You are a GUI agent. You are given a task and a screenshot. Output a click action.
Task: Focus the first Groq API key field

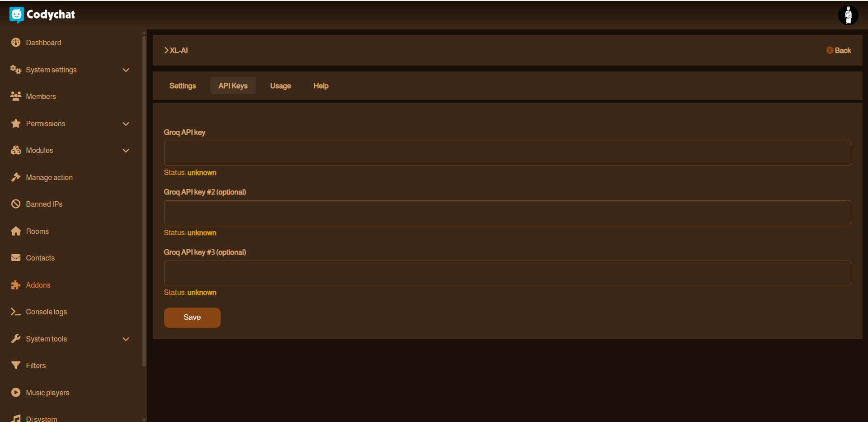[x=507, y=153]
